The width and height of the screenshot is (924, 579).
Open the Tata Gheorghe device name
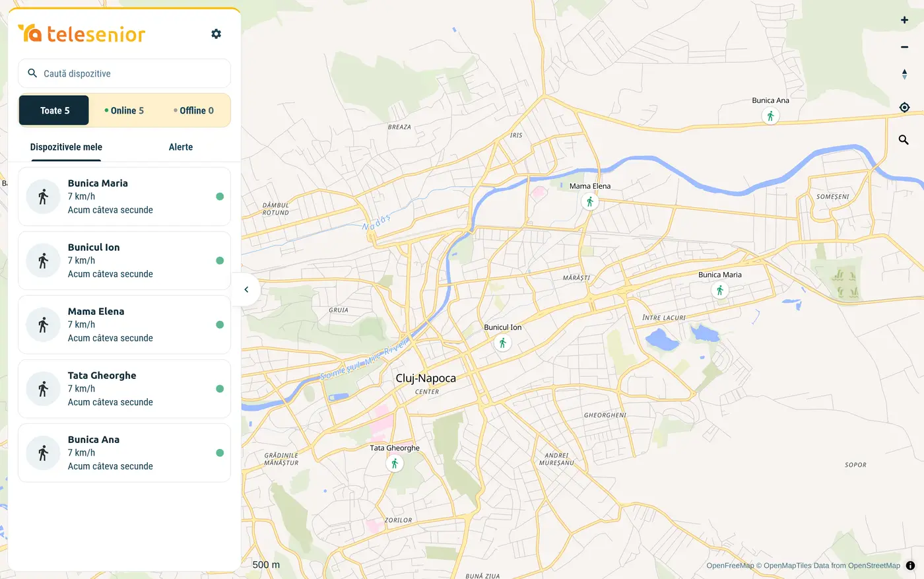click(x=102, y=375)
